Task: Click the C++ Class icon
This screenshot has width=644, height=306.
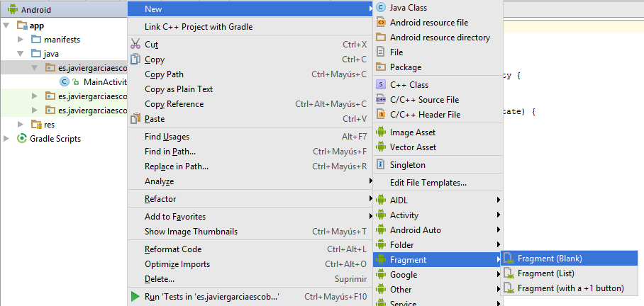Action: (381, 85)
